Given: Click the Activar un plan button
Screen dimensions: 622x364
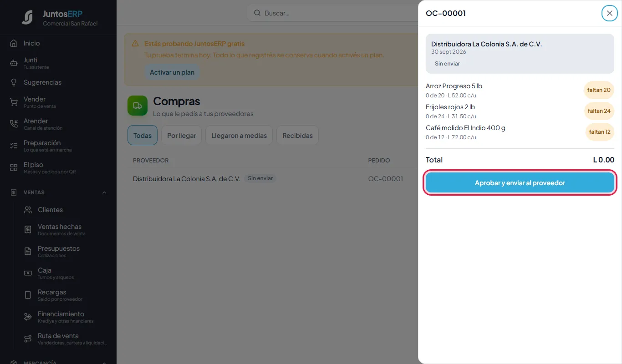Looking at the screenshot, I should coord(172,72).
